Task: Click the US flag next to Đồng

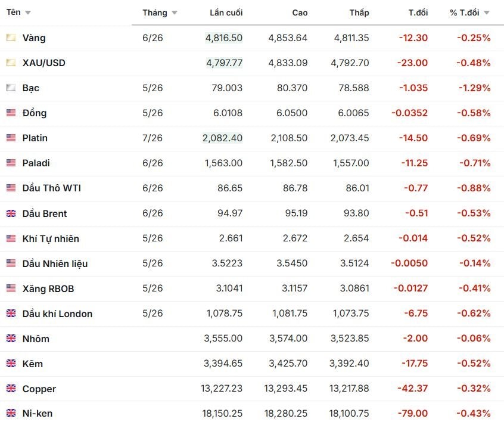Action: point(11,113)
